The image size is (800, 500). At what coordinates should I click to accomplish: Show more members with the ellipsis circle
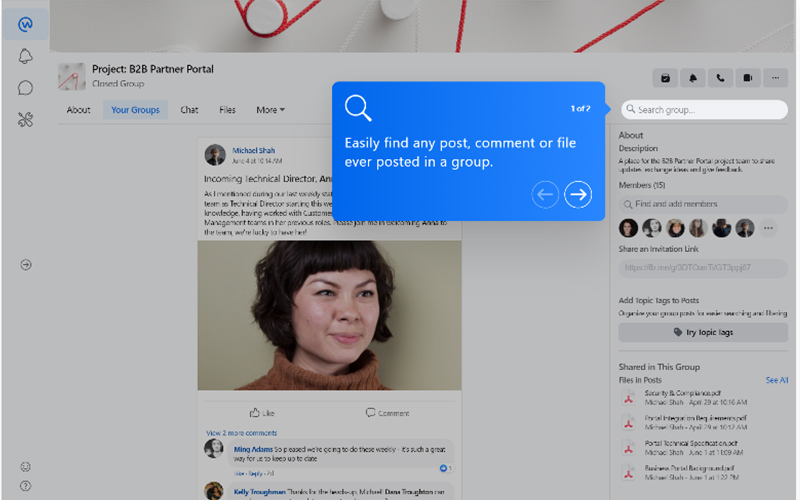click(768, 228)
